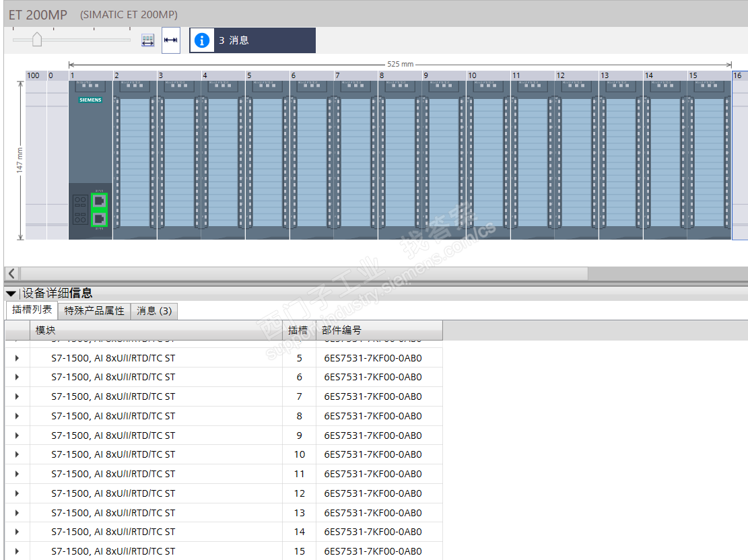This screenshot has height=560, width=748.
Task: Click slot number cell 13
Action: tap(299, 513)
